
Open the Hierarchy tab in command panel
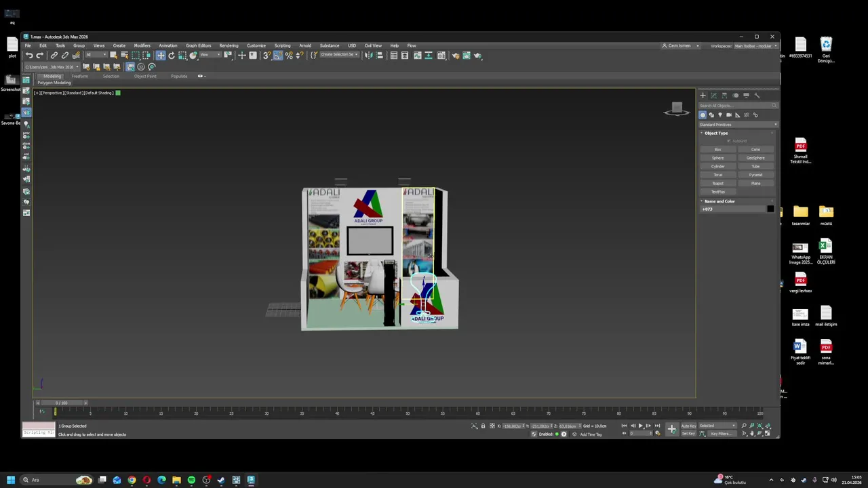pyautogui.click(x=724, y=96)
